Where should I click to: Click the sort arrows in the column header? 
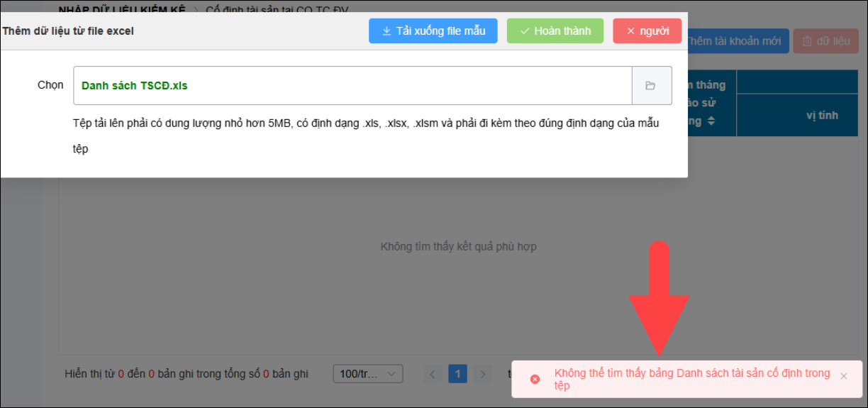pos(711,121)
